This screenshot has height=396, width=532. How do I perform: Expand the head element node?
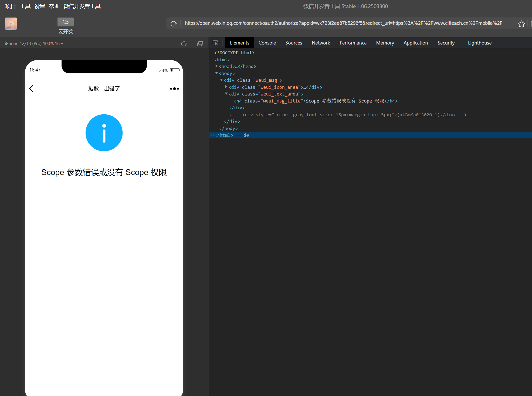(x=216, y=66)
